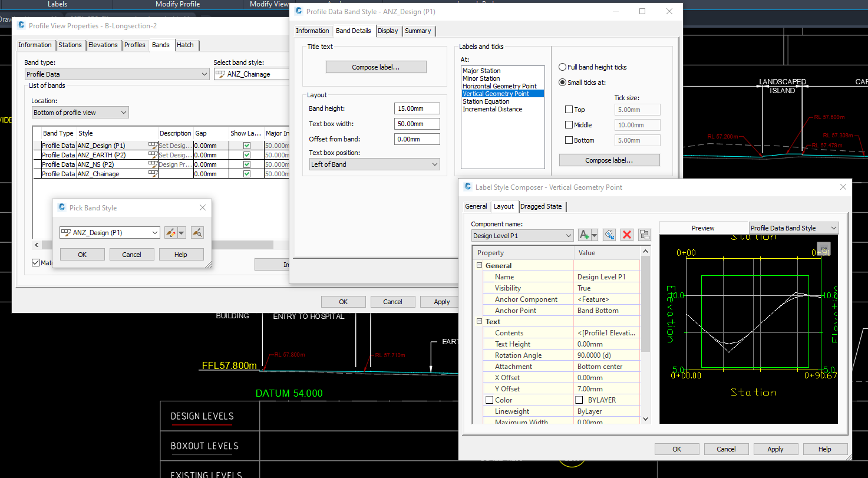
Task: Open the Text box position dropdown
Action: 374,164
